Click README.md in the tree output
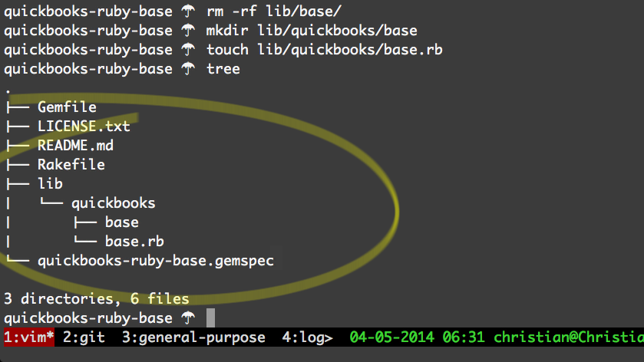This screenshot has height=362, width=644. click(75, 146)
